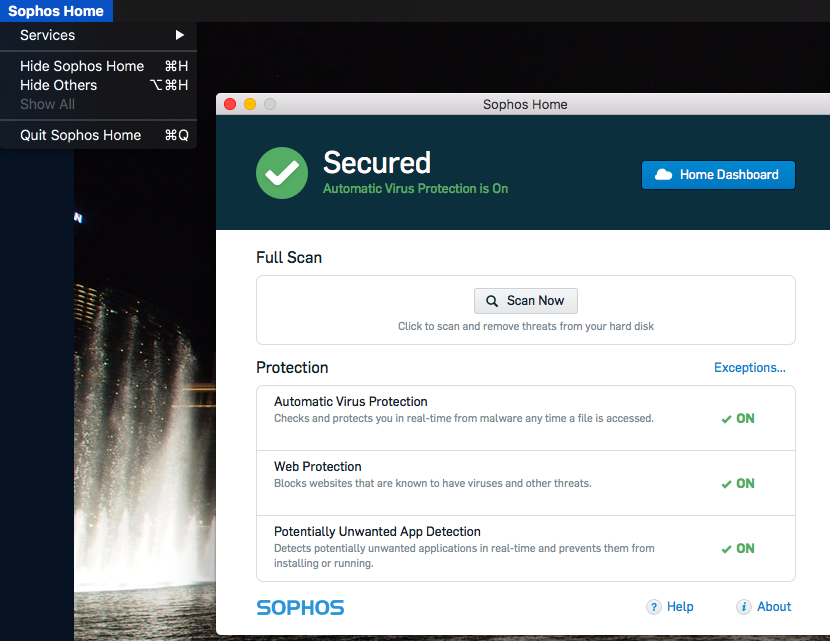Image resolution: width=830 pixels, height=641 pixels.
Task: Close the Sophos Home window
Action: tap(230, 104)
